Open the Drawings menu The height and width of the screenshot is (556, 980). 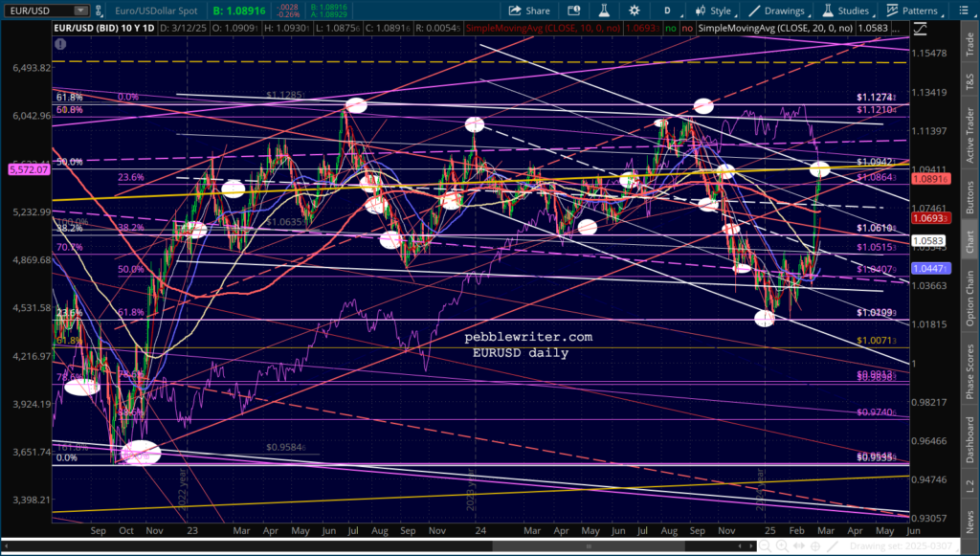point(779,11)
